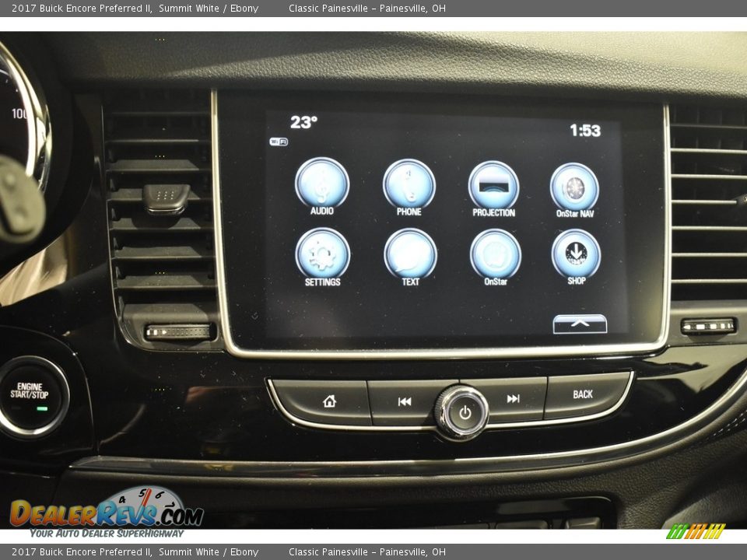Viewport: 747px width, 560px height.
Task: Tap the Wi-Fi status indicator
Action: point(279,142)
